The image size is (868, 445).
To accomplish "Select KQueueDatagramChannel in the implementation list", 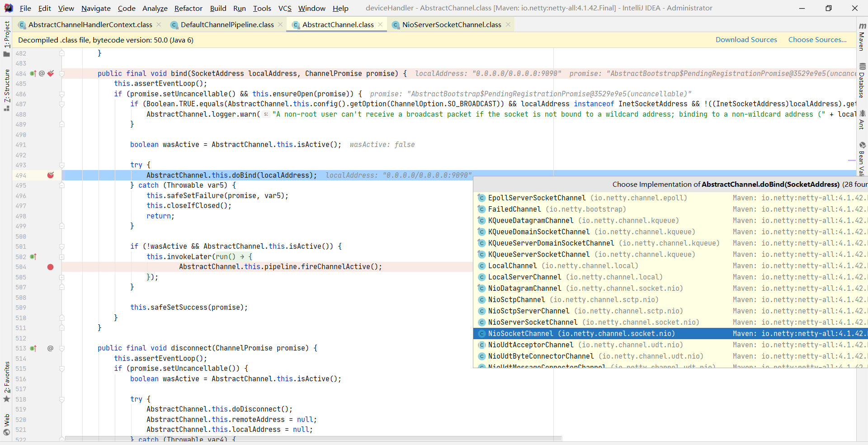I will (670, 220).
